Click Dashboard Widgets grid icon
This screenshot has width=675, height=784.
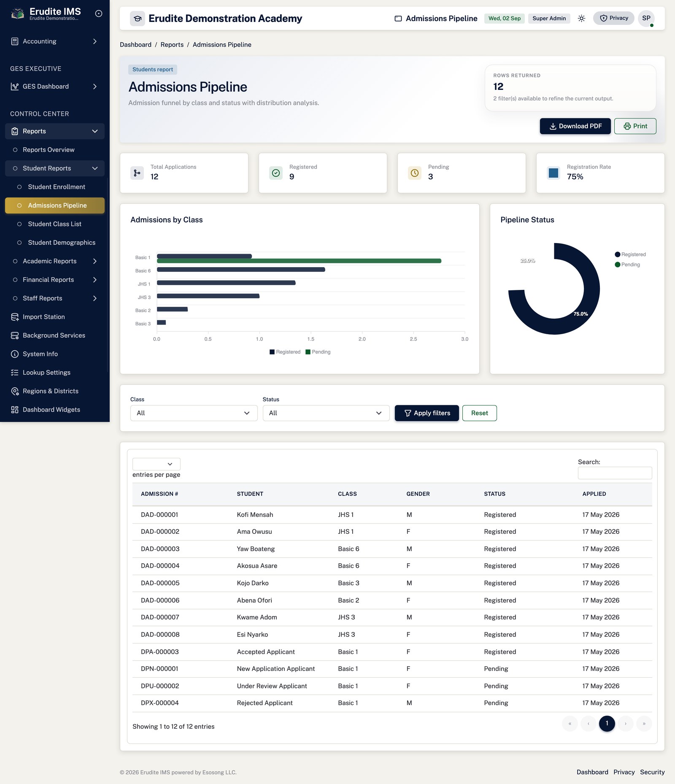[x=15, y=410]
